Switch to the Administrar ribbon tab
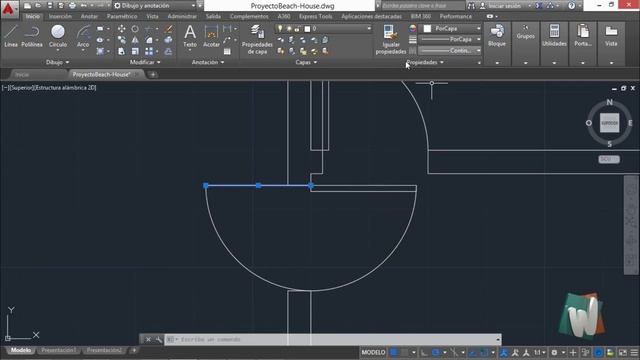 [x=182, y=16]
